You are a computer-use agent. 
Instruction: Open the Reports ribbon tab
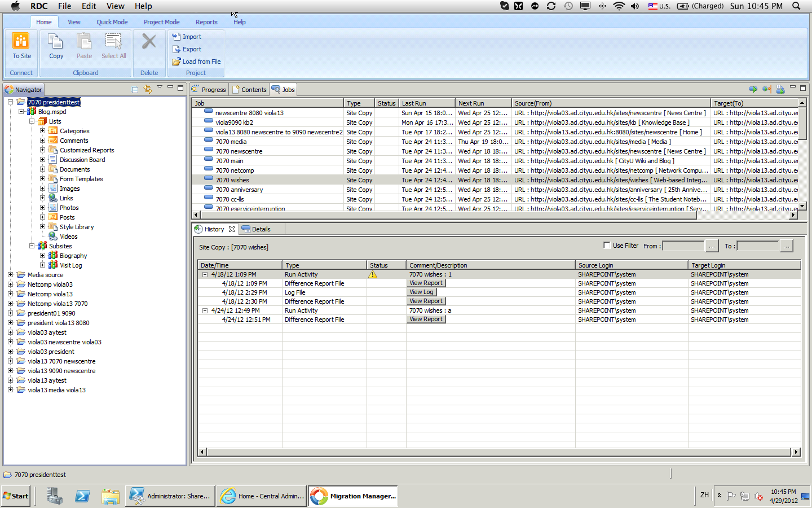[x=206, y=22]
